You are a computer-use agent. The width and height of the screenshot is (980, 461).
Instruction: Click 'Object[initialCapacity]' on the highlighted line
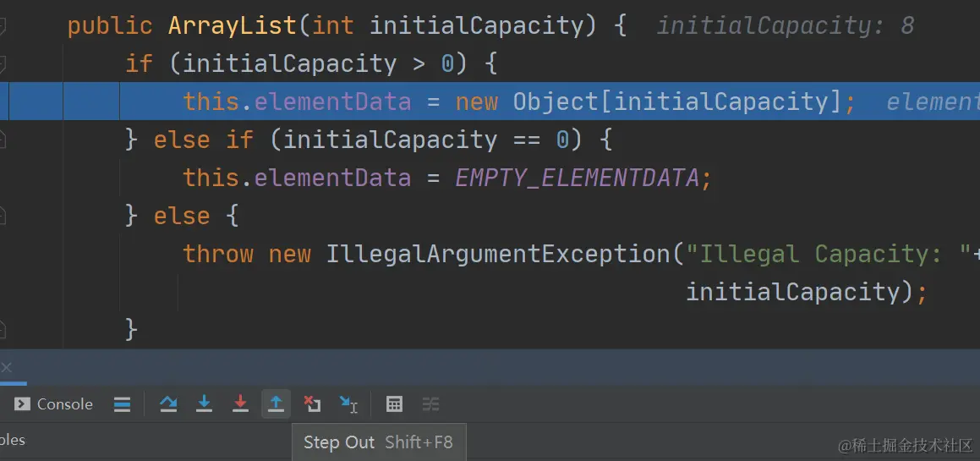tap(678, 102)
